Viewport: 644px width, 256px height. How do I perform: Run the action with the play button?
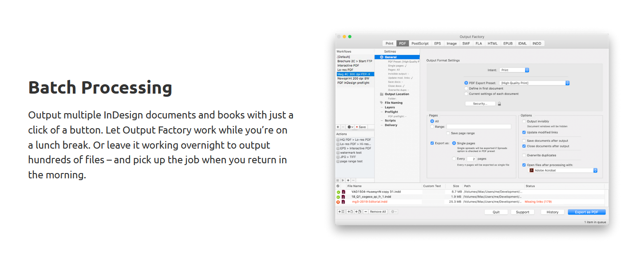(343, 180)
